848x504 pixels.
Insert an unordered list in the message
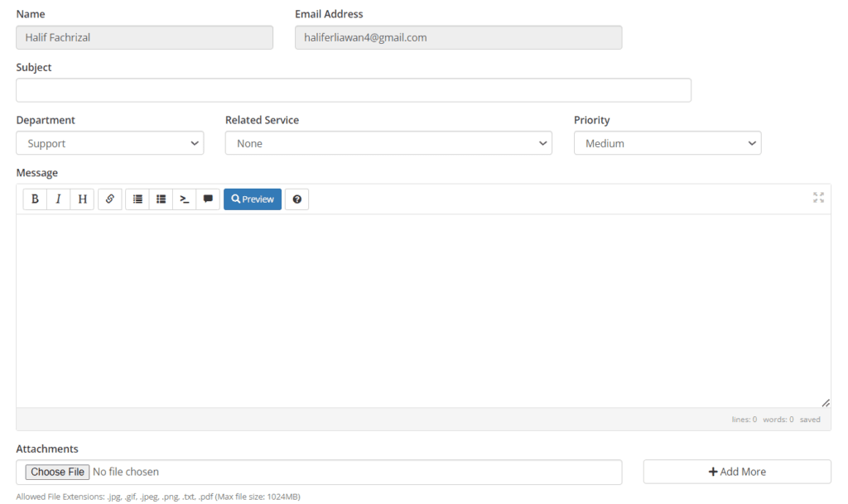[137, 199]
